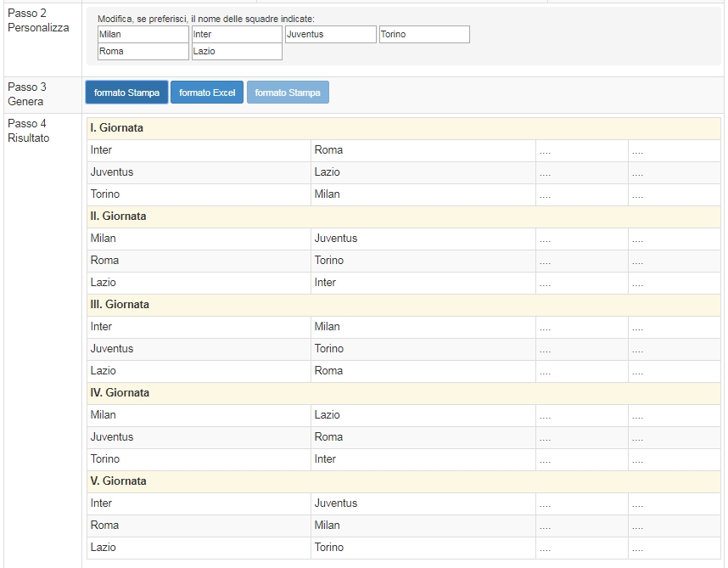Click the dark blue formato Stampa button
The height and width of the screenshot is (568, 728).
pyautogui.click(x=126, y=93)
